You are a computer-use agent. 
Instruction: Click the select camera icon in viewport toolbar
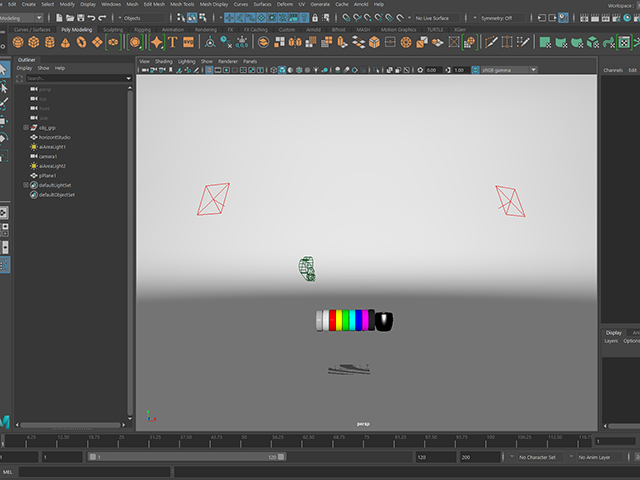coord(145,70)
